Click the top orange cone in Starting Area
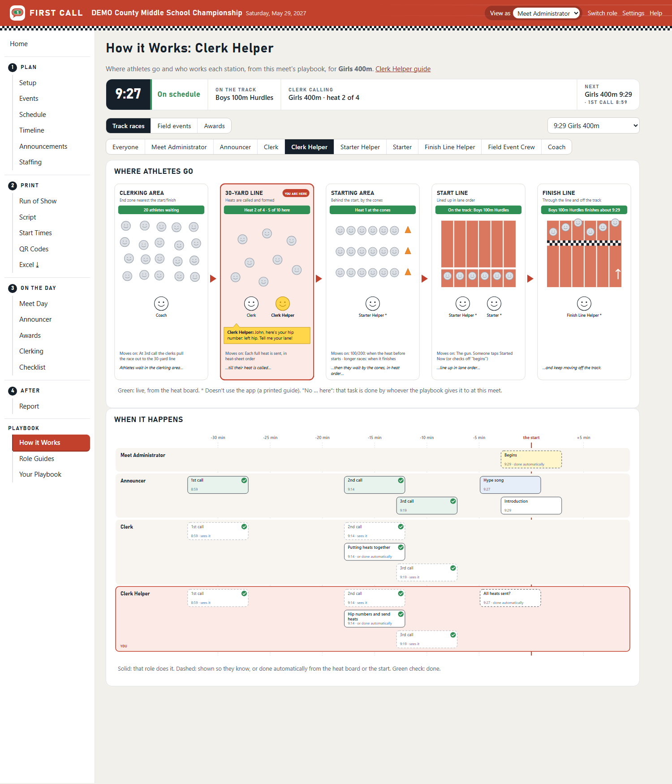The image size is (672, 784). coord(408,230)
